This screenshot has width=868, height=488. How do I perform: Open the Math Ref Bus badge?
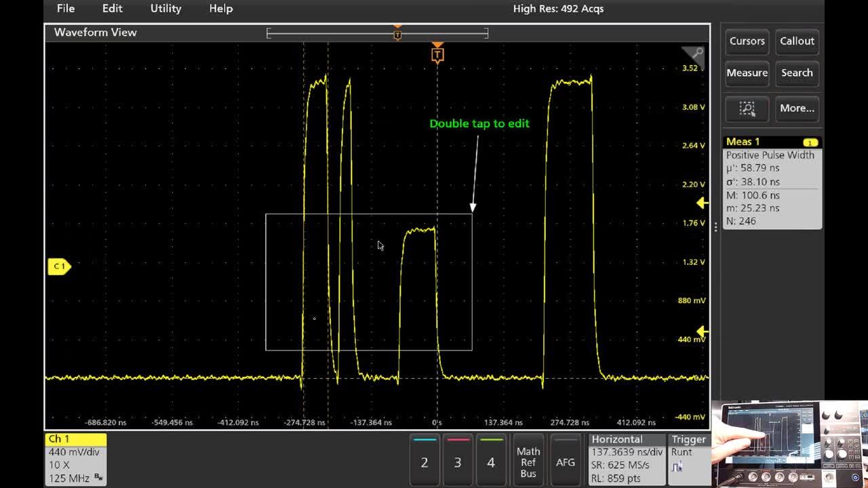click(528, 461)
